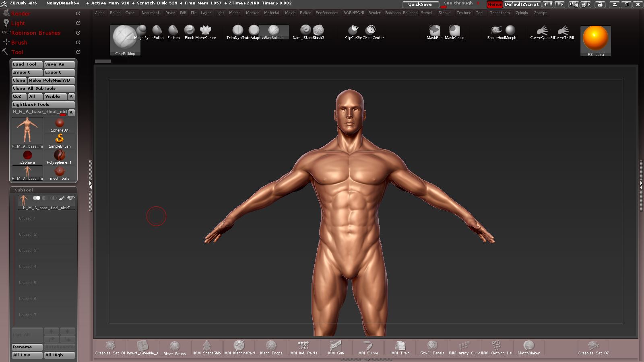644x362 pixels.
Task: Open the Zplugin menu
Action: (522, 13)
